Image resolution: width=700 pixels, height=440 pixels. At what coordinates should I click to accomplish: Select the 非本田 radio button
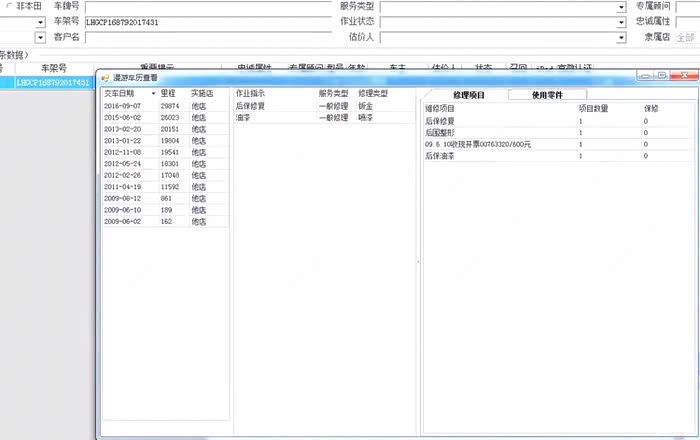[x=8, y=6]
